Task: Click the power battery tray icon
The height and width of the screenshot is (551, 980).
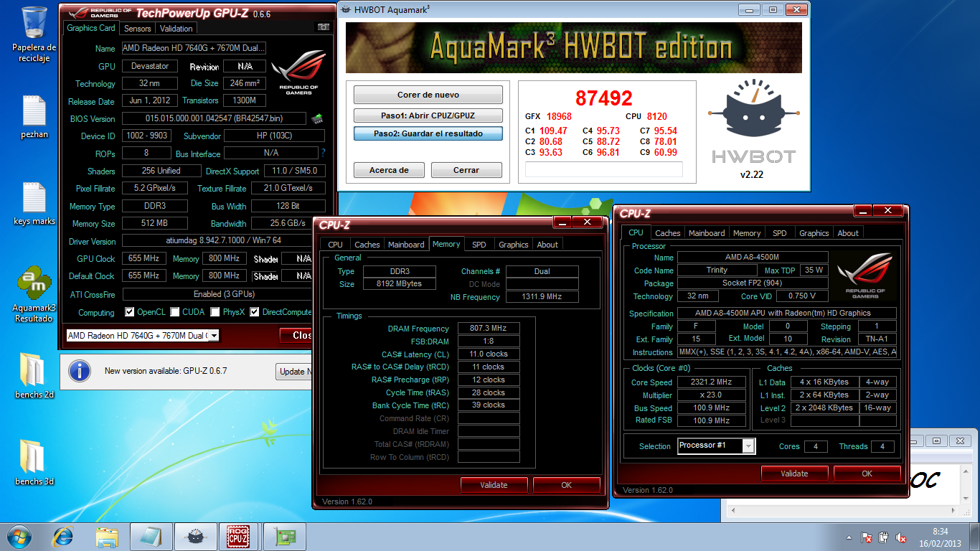Action: 884,537
